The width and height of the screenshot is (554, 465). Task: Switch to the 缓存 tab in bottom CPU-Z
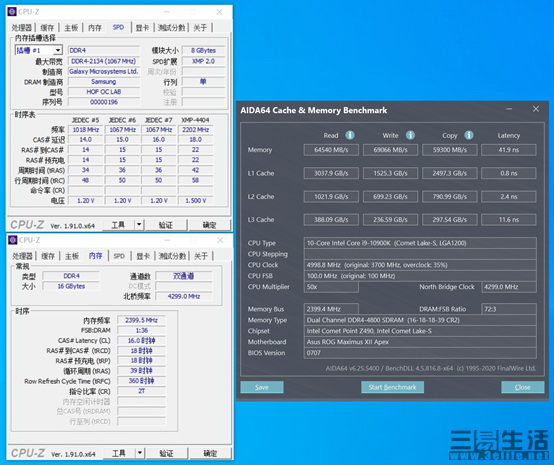point(48,256)
